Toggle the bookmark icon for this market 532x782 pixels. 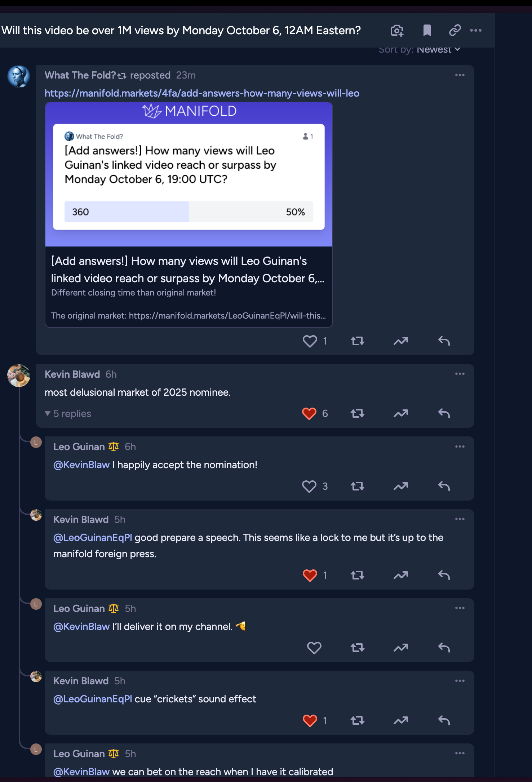tap(427, 31)
